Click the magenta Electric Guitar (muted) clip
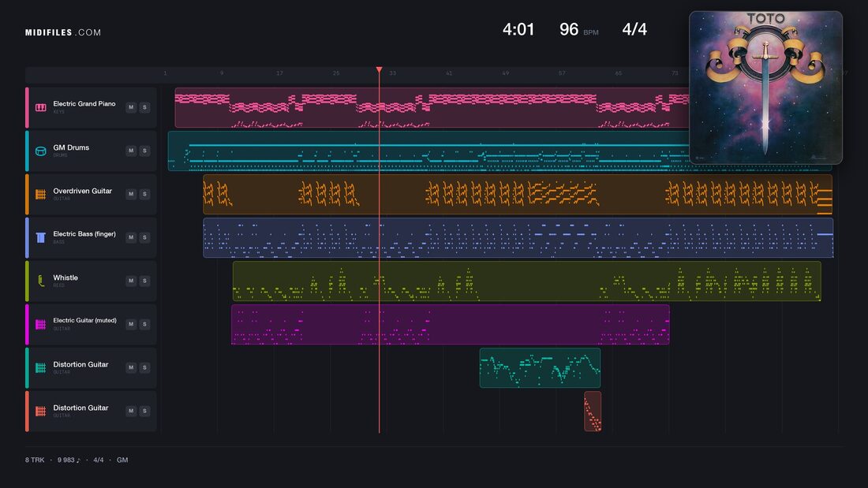868x488 pixels. click(451, 324)
